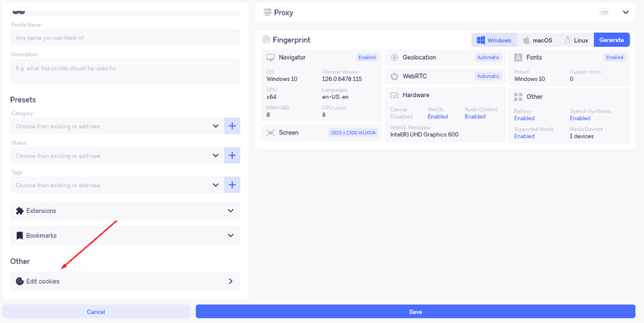The width and height of the screenshot is (644, 323).
Task: Click the Fonts letter A icon
Action: point(518,57)
